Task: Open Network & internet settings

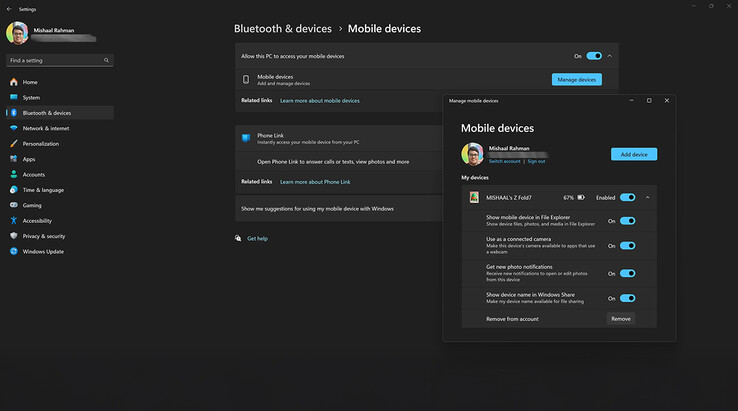Action: tap(60, 128)
